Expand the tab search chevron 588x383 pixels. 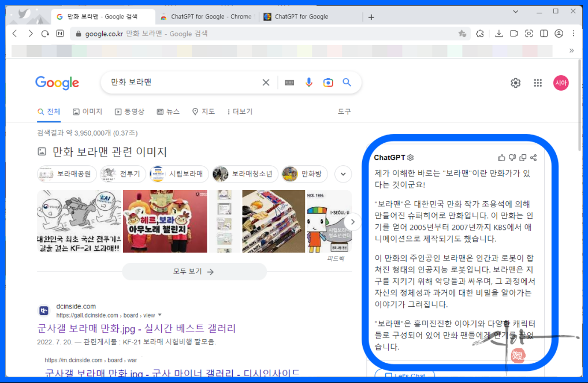(516, 12)
